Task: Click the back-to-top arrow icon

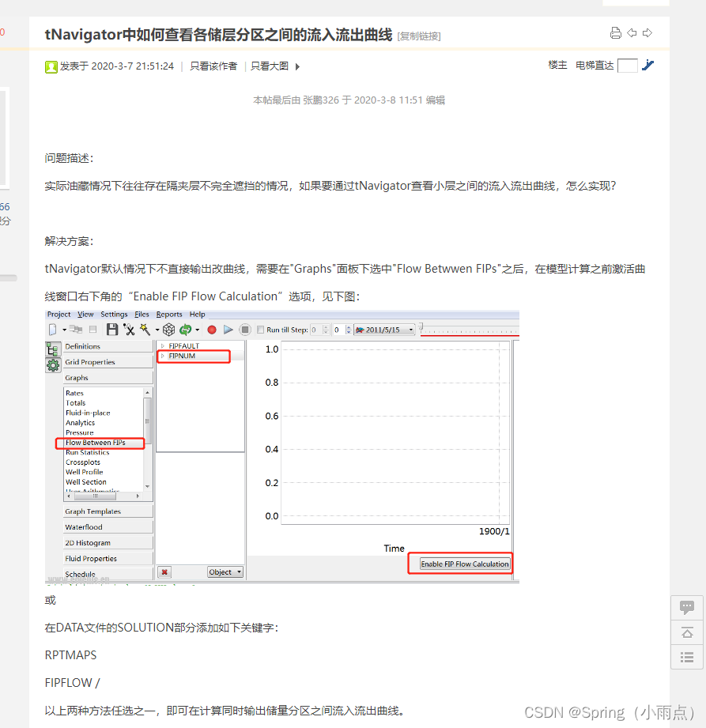Action: tap(687, 632)
